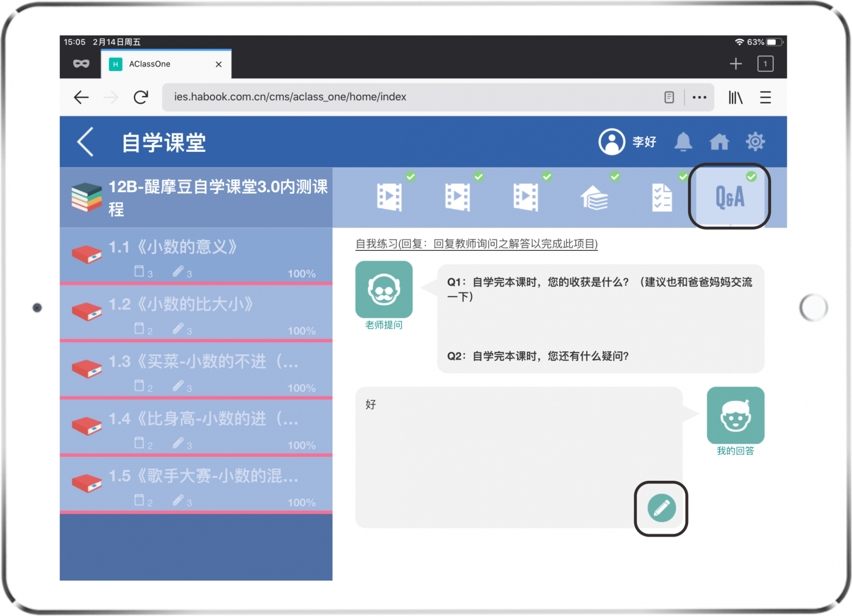Open the graduation cap lesson step
Image resolution: width=852 pixels, height=616 pixels.
point(594,198)
